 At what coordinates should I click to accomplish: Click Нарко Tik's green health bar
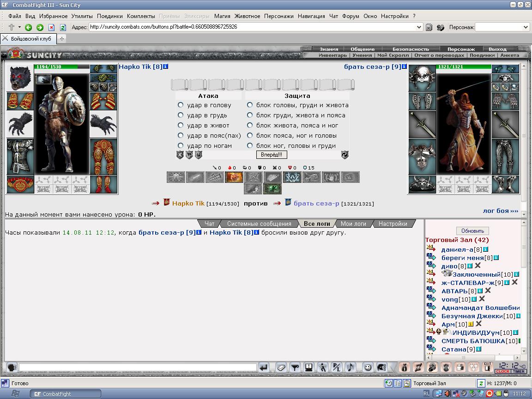pyautogui.click(x=62, y=66)
